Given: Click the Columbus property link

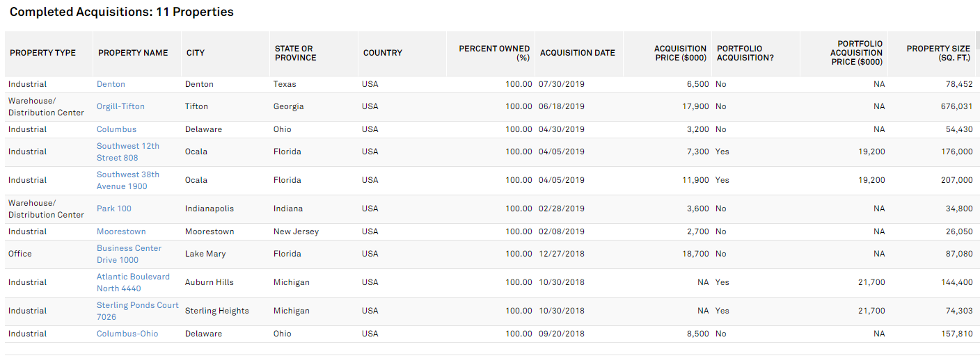Looking at the screenshot, I should [x=116, y=129].
